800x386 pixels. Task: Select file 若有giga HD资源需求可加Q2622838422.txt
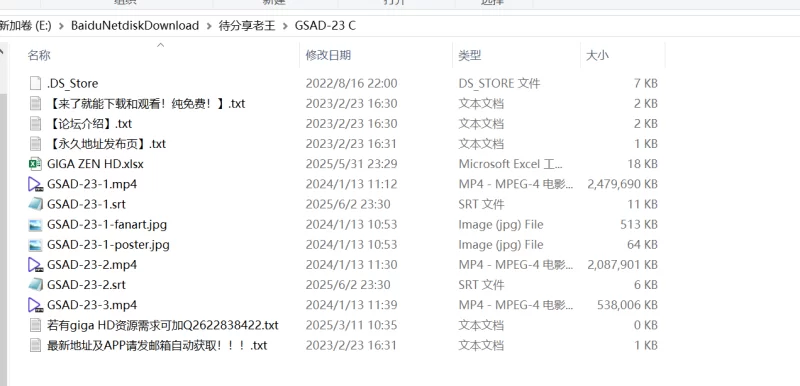[x=163, y=325]
